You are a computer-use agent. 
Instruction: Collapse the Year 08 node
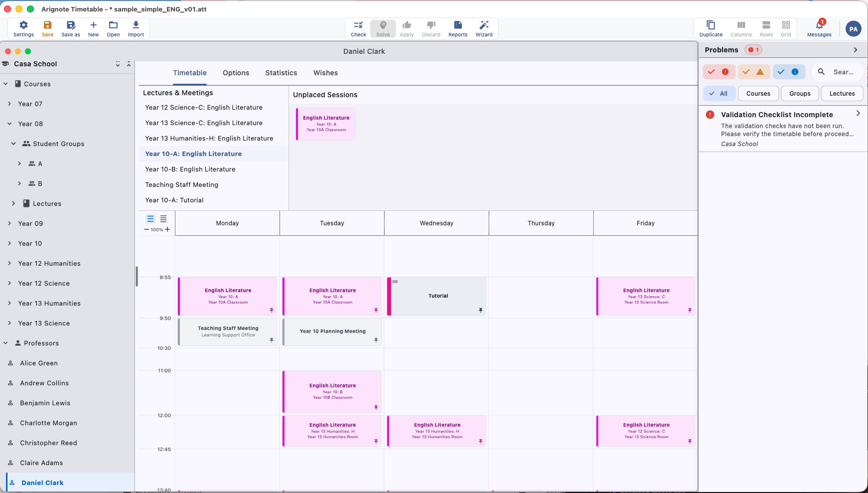pos(9,124)
